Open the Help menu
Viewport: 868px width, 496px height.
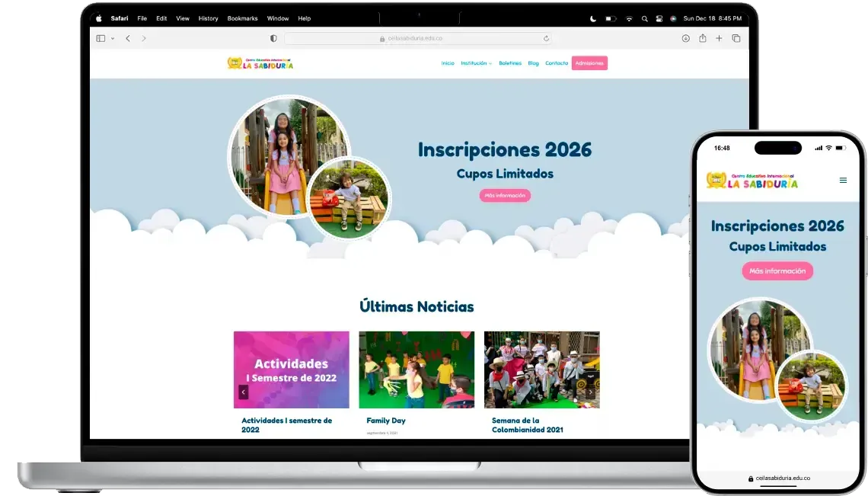coord(305,18)
